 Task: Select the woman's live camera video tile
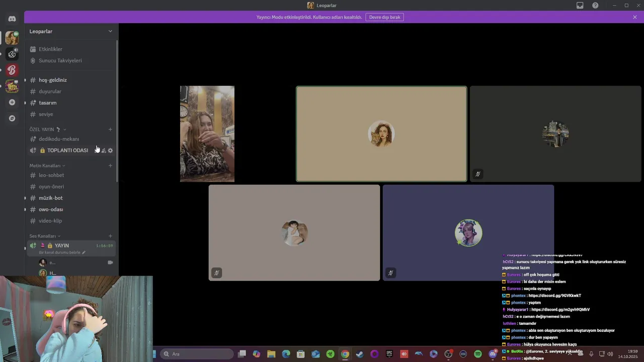[x=207, y=134]
